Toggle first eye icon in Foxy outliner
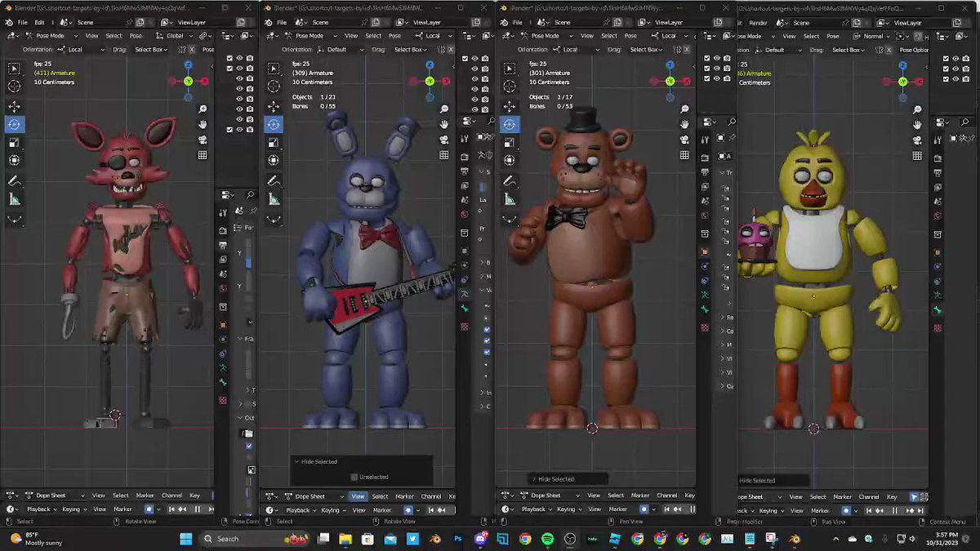Viewport: 980px width, 551px height. point(239,59)
